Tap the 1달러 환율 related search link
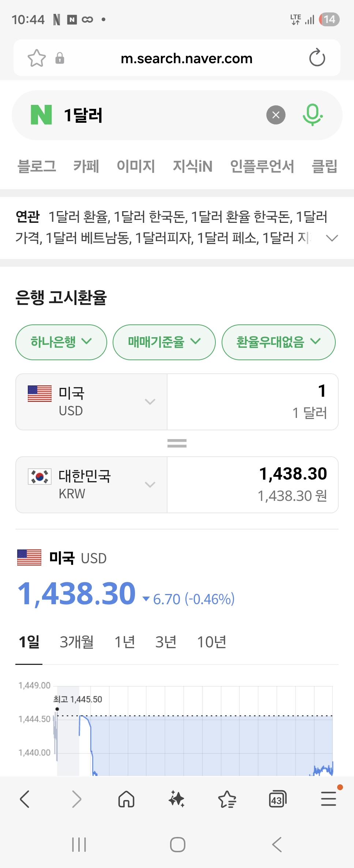 pyautogui.click(x=79, y=217)
